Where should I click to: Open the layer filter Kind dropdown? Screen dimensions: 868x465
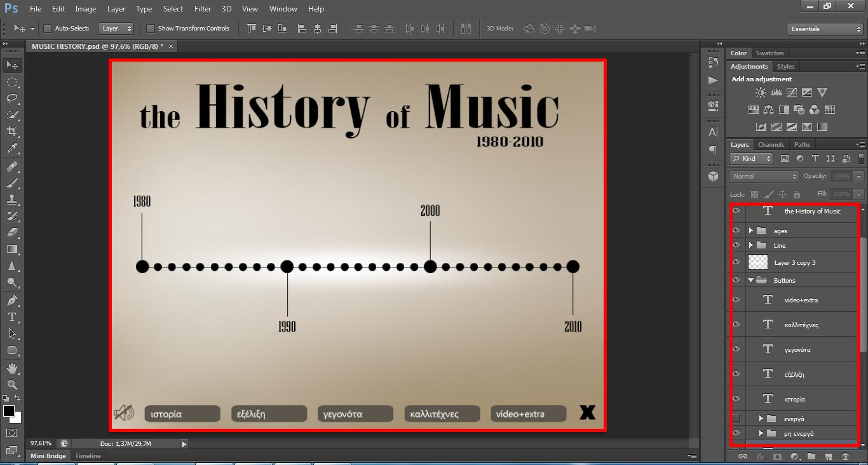coord(751,159)
